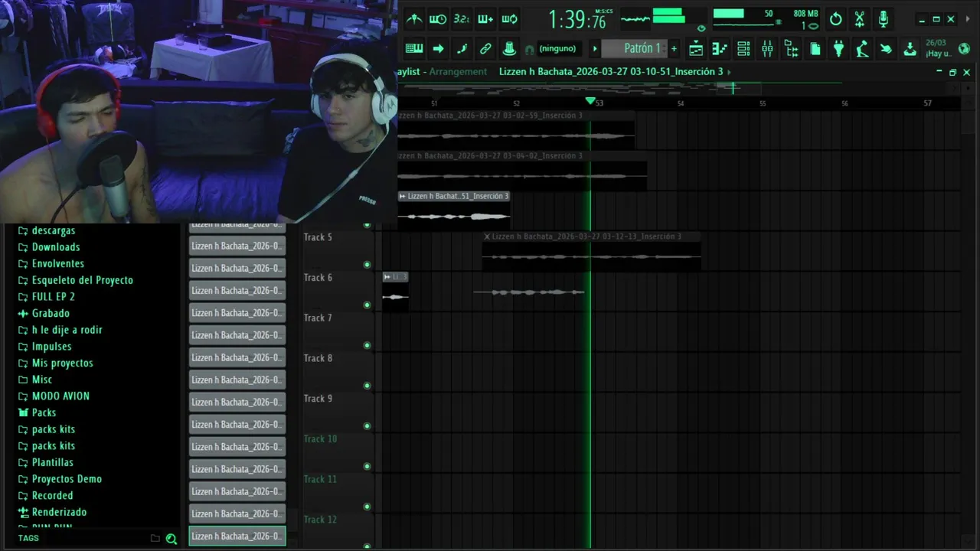980x551 pixels.
Task: Open the Playlist view icon
Action: click(x=696, y=49)
